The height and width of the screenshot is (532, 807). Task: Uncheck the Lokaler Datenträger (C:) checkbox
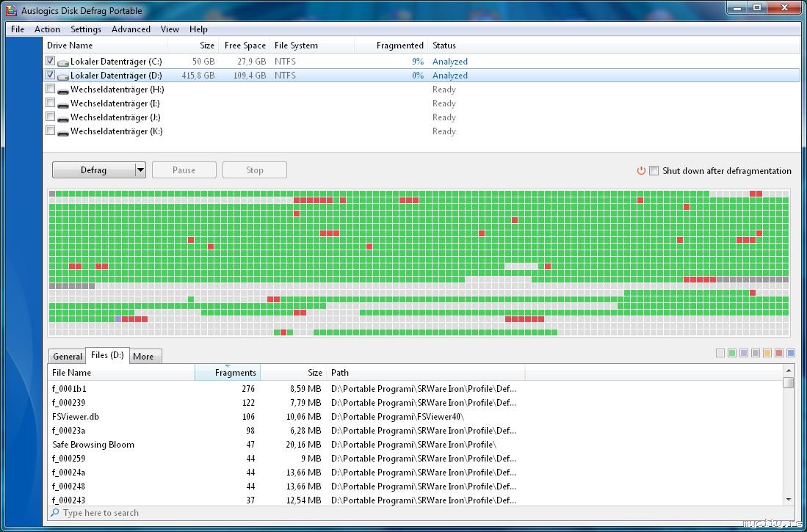[51, 61]
